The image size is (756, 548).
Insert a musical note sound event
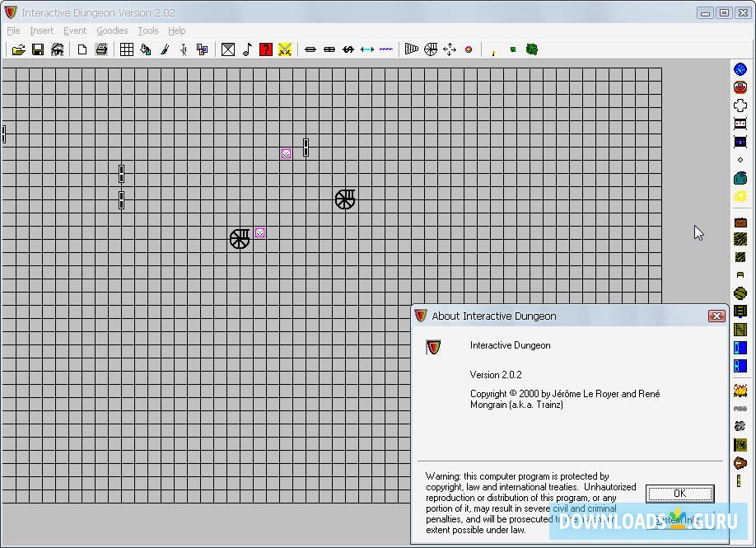(248, 49)
